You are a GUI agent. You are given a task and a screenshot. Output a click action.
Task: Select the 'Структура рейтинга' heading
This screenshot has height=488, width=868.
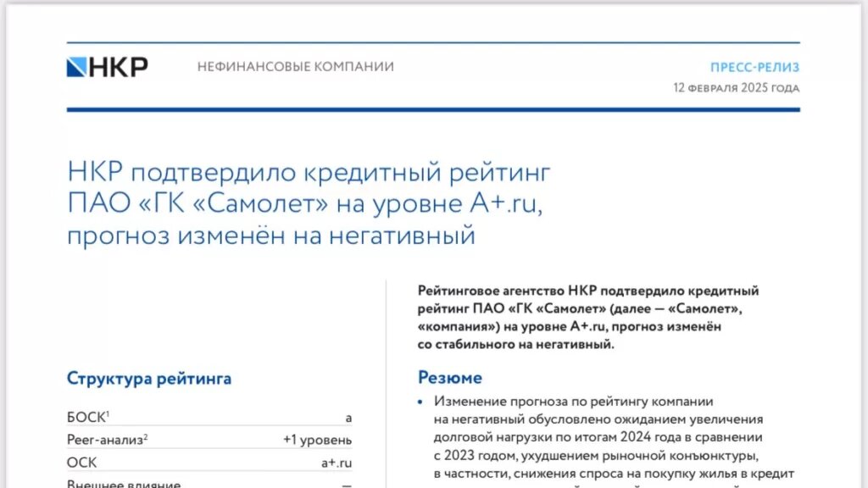pos(149,379)
